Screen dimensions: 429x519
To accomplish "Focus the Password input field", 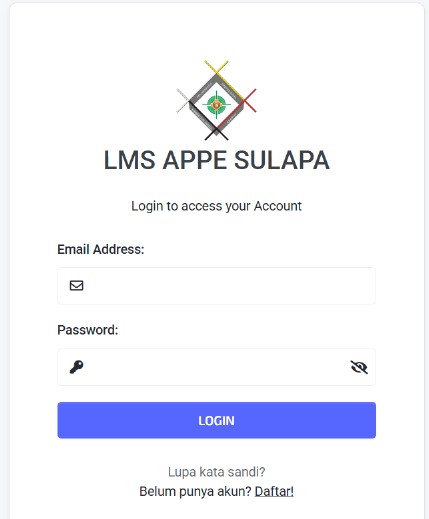I will 216,367.
